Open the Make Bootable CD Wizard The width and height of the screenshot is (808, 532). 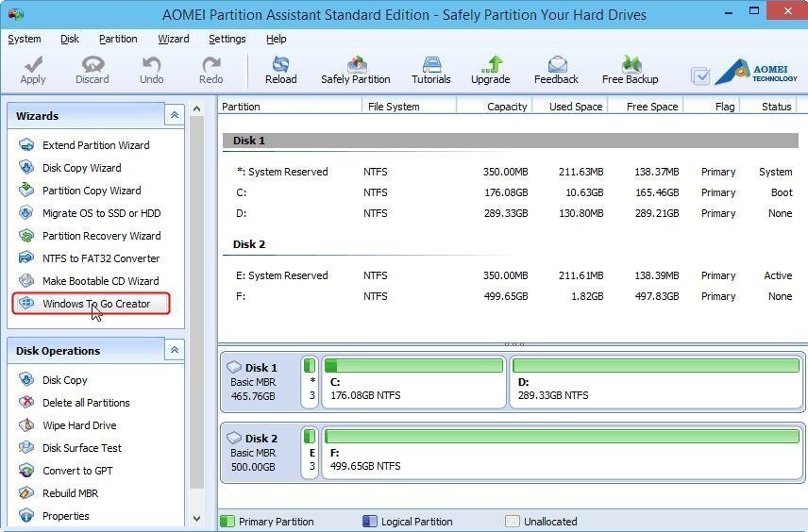91,281
